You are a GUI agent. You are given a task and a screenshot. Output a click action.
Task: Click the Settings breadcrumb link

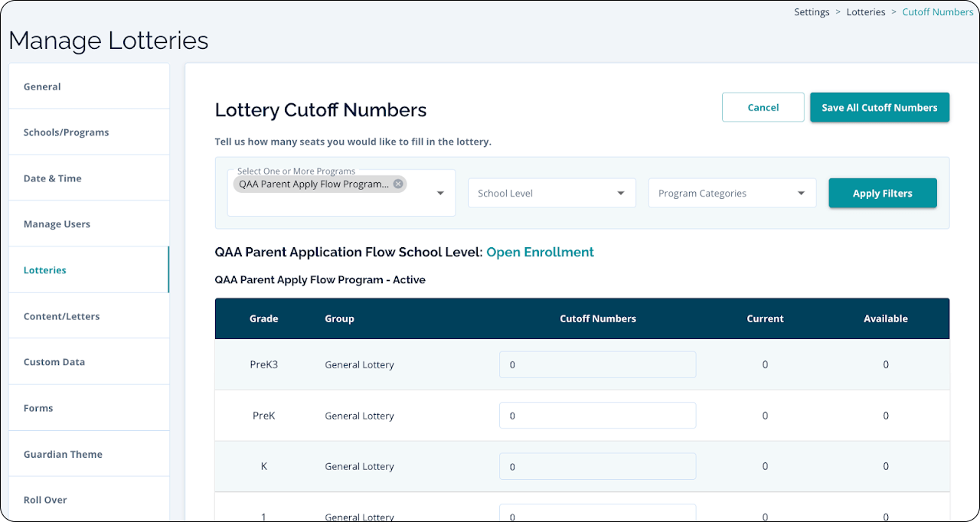tap(812, 12)
